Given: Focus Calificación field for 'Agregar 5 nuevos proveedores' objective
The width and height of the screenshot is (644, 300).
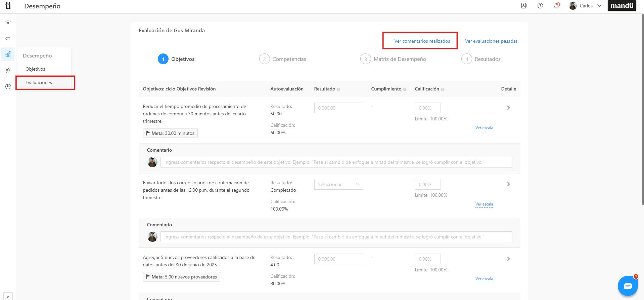Looking at the screenshot, I should tap(428, 259).
